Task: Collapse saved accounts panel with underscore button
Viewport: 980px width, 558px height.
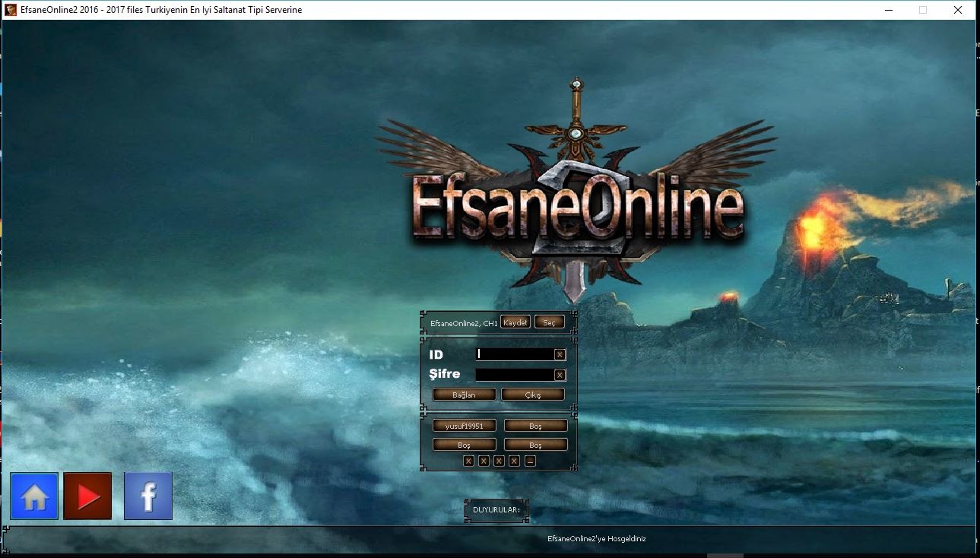Action: pyautogui.click(x=530, y=461)
